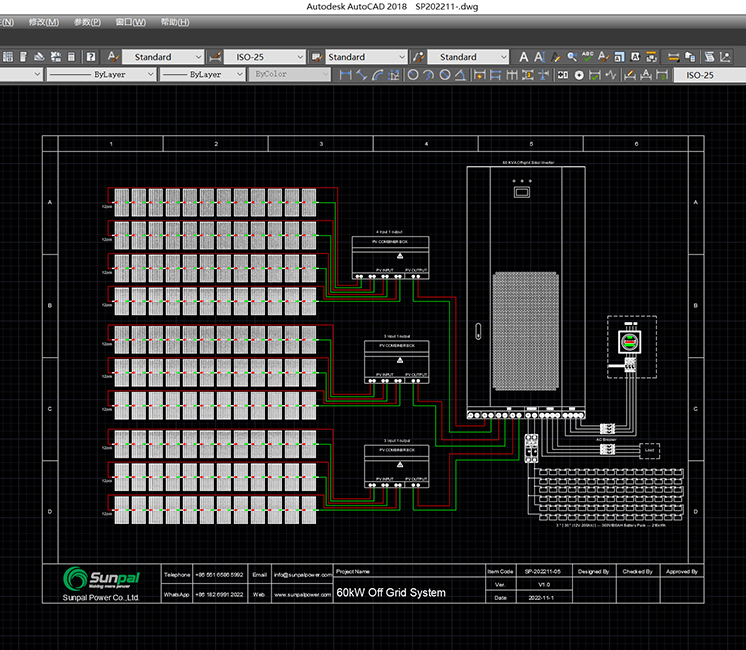Click the "Approved By" header cell
This screenshot has height=650, width=746.
coord(682,571)
